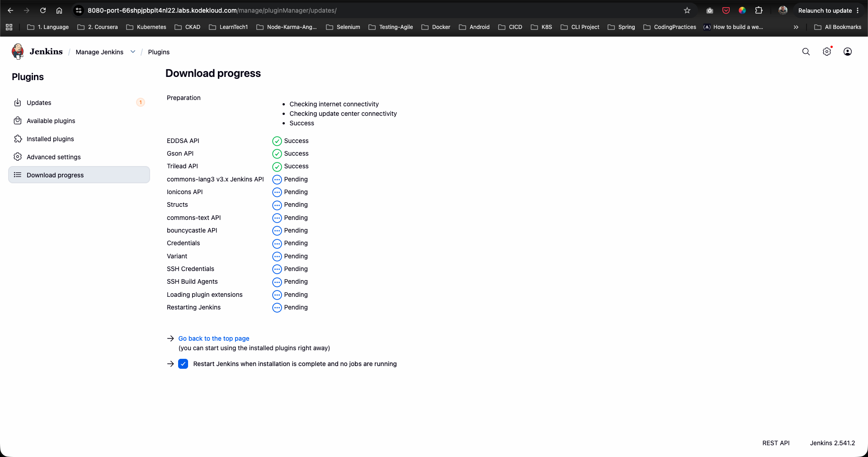Image resolution: width=868 pixels, height=457 pixels.
Task: Open the Android bookmark folder
Action: coord(474,27)
